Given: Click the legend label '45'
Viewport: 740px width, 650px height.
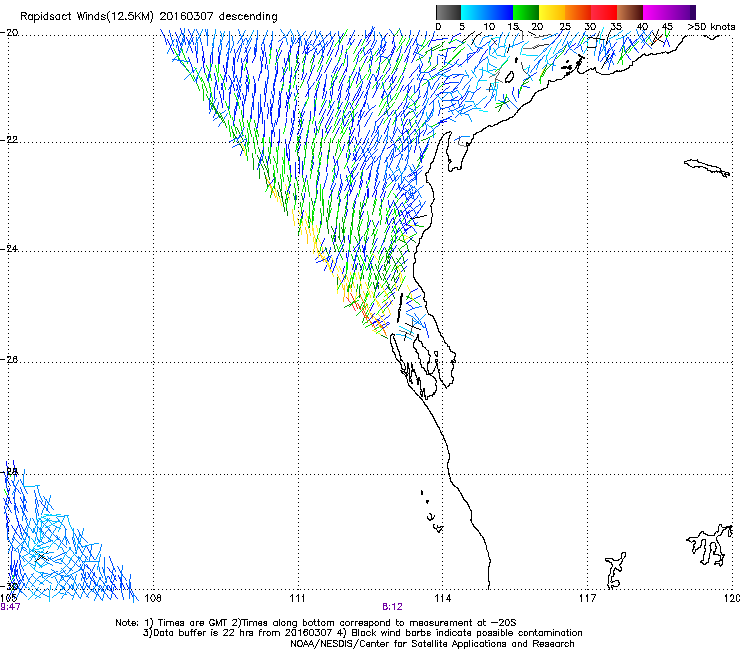Looking at the screenshot, I should click(x=667, y=27).
